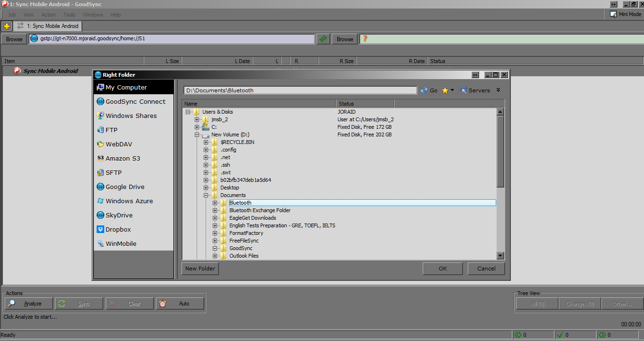The width and height of the screenshot is (644, 341).
Task: Open the Action menu
Action: tap(48, 15)
